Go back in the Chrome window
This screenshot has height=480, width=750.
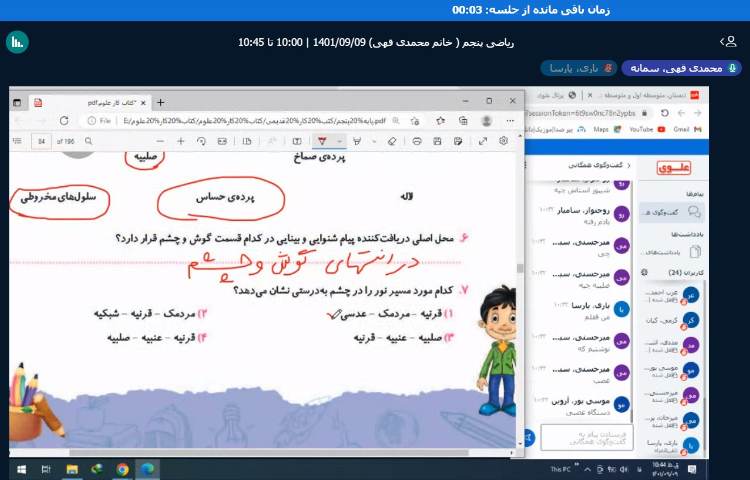(x=697, y=113)
